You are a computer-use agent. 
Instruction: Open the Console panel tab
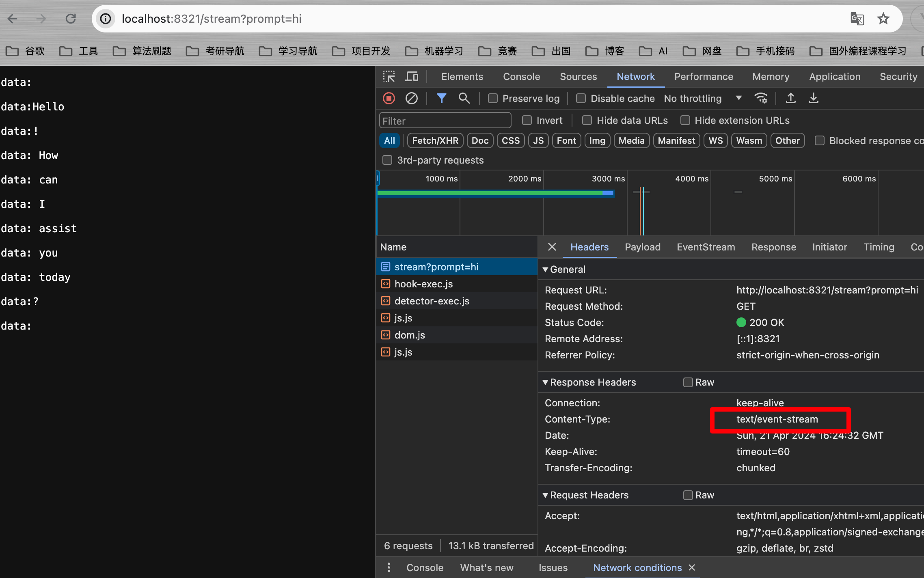pyautogui.click(x=521, y=76)
